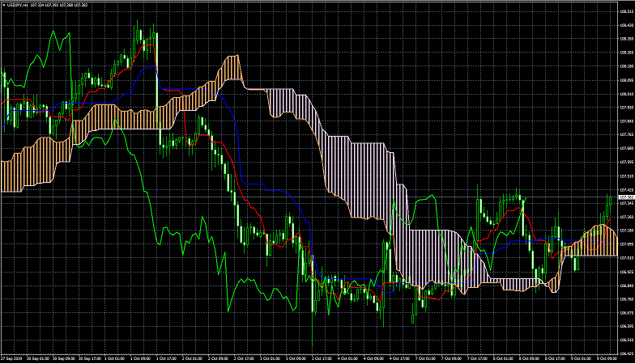Click the OHLC values beside chart title

pos(58,5)
